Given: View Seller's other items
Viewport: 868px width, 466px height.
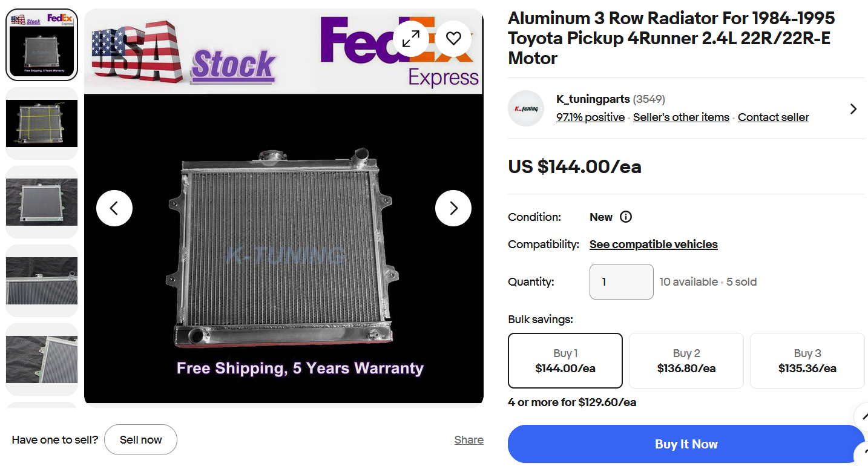Looking at the screenshot, I should 681,117.
